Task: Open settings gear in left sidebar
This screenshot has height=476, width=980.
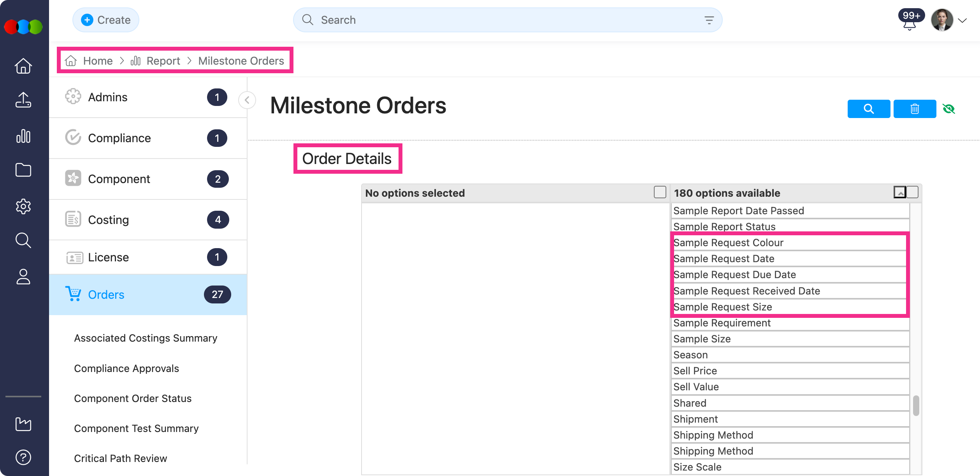Action: [23, 206]
